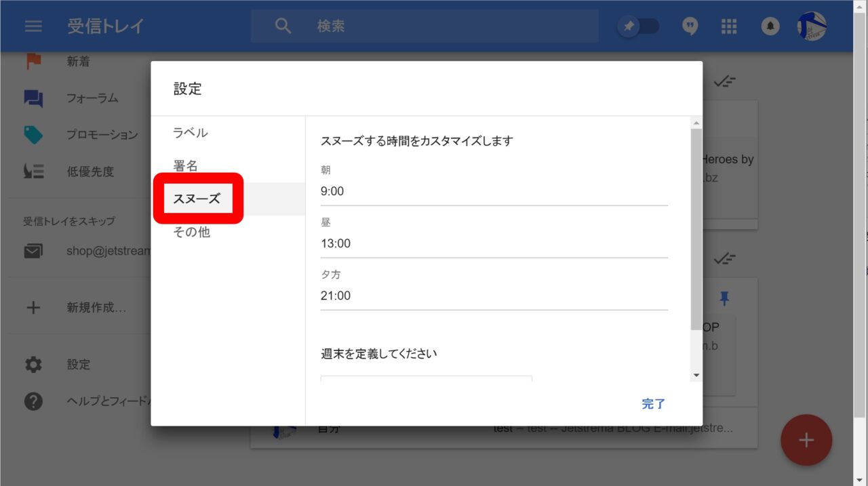This screenshot has height=486, width=868.
Task: Select スヌーズ settings tab
Action: 197,199
